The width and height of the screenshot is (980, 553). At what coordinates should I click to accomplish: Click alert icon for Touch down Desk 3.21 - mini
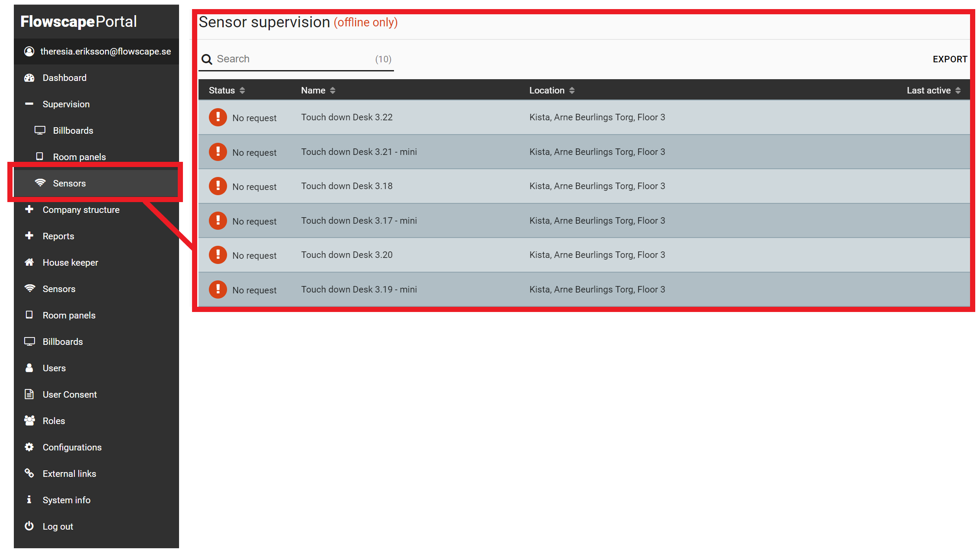click(x=218, y=152)
